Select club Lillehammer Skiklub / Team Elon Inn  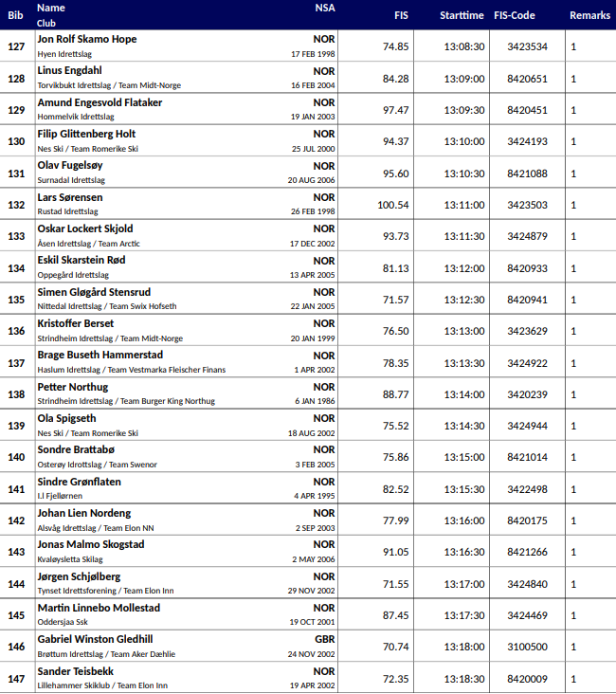click(x=102, y=685)
